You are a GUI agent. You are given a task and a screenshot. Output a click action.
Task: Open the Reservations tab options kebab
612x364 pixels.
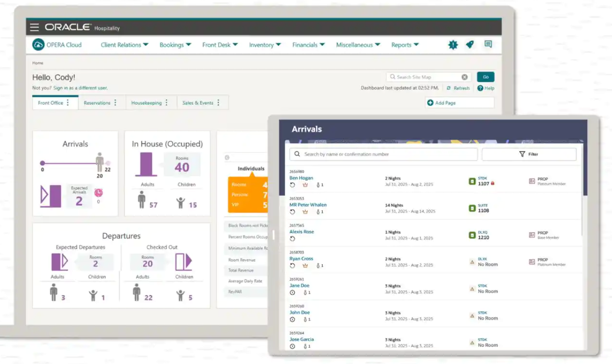tap(115, 103)
